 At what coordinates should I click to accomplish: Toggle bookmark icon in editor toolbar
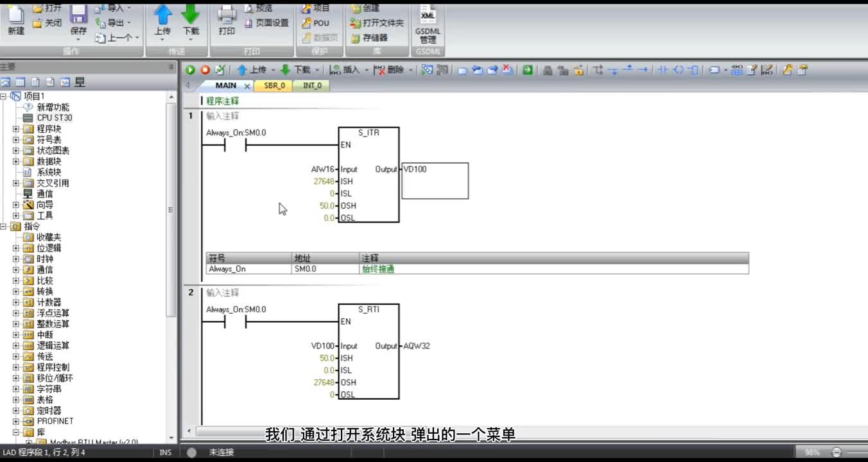pyautogui.click(x=462, y=70)
